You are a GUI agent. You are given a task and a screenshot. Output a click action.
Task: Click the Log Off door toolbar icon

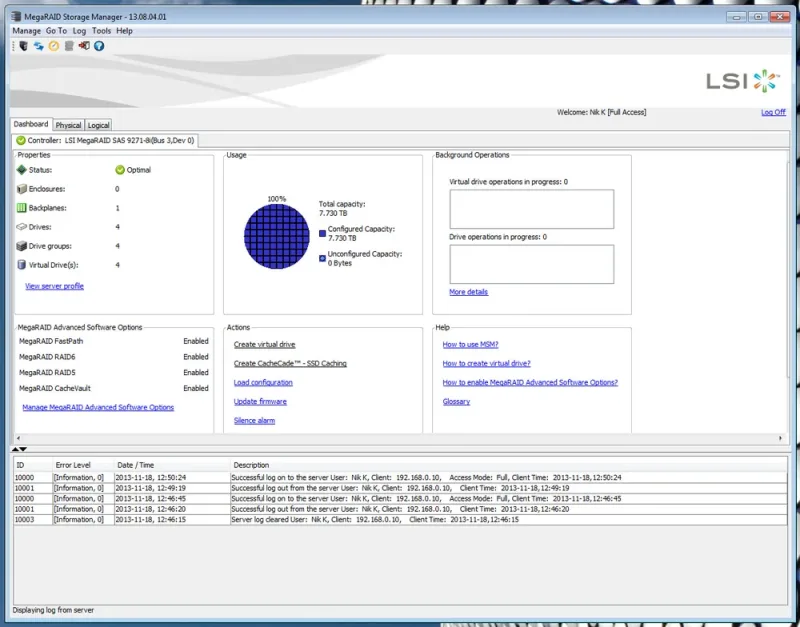pos(84,46)
